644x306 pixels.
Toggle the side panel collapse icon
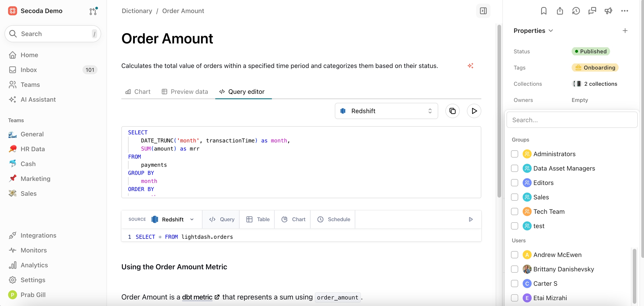coord(483,11)
